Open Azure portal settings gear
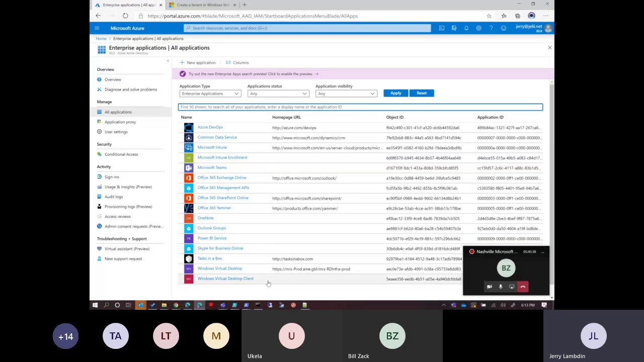This screenshot has height=362, width=644. click(x=478, y=28)
